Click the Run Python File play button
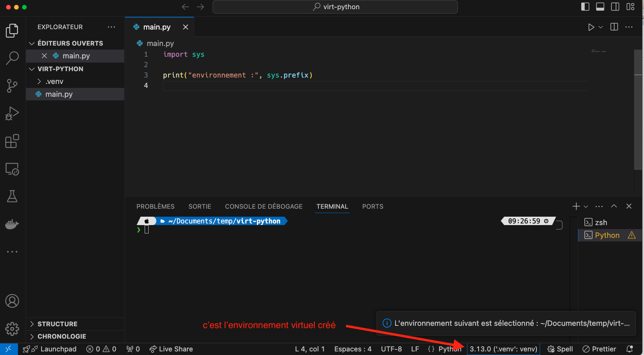The height and width of the screenshot is (355, 644). [591, 27]
